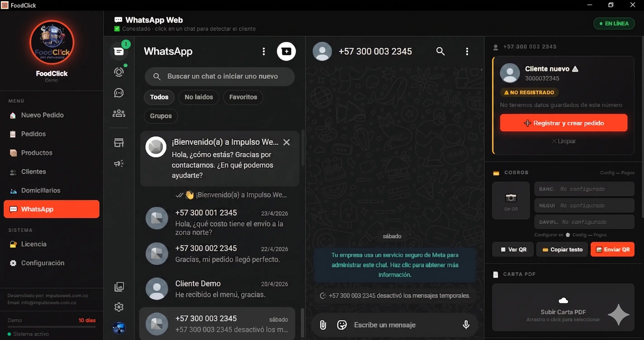Open the Communities icon
Viewport: 644px width, 340px height.
pyautogui.click(x=119, y=113)
